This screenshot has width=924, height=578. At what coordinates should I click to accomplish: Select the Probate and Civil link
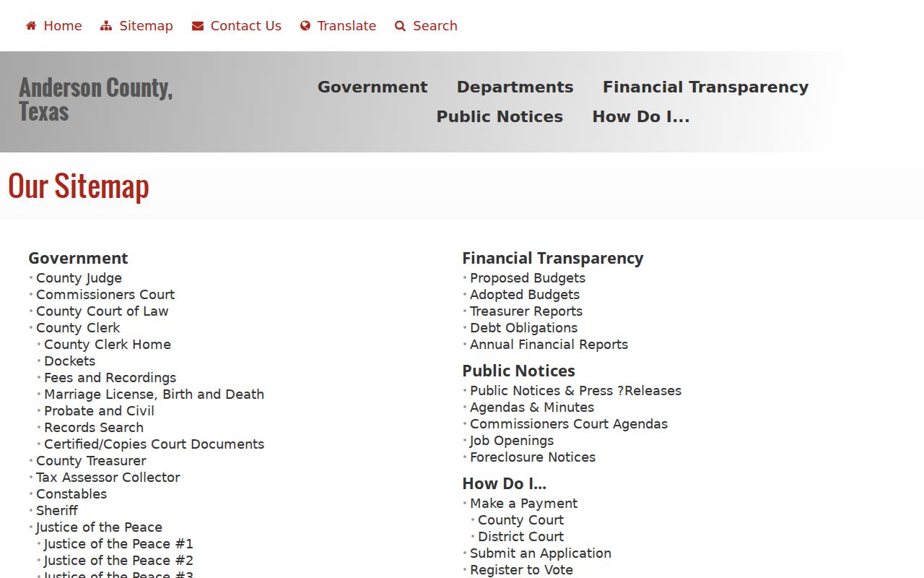tap(99, 411)
